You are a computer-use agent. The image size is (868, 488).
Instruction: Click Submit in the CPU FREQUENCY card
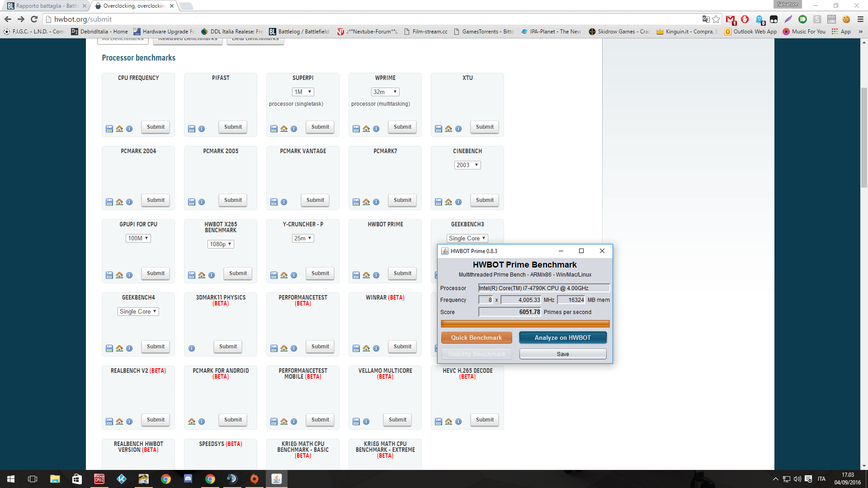[x=156, y=127]
